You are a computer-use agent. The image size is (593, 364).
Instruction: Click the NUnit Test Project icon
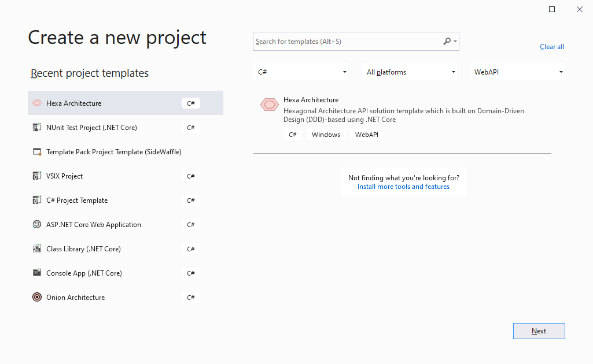(37, 127)
